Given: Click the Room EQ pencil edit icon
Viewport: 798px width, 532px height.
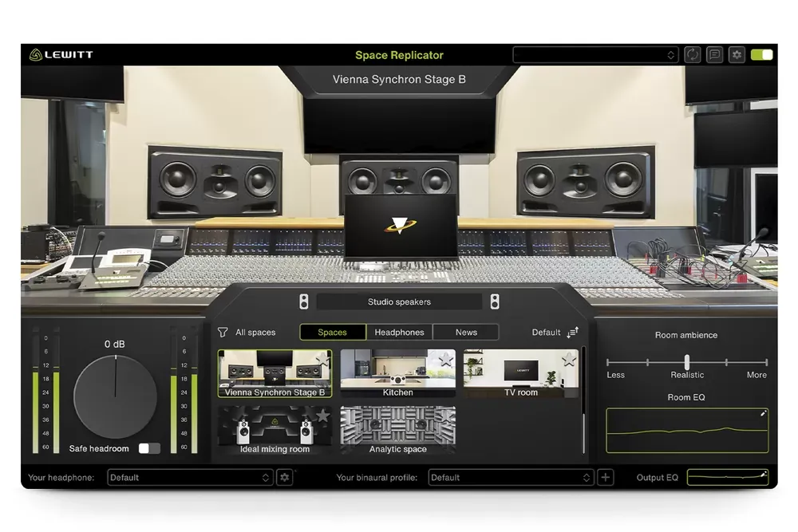Looking at the screenshot, I should (x=763, y=413).
